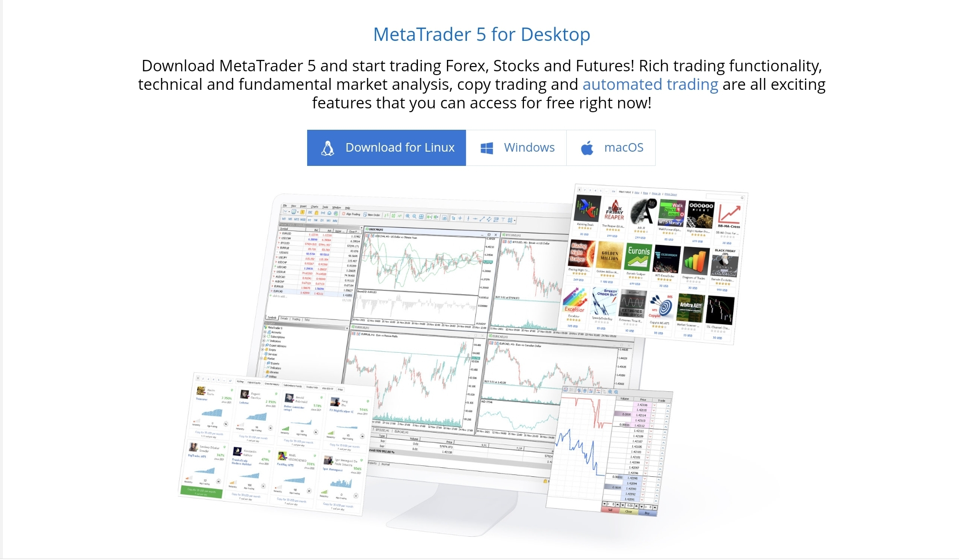Click the Linux download button
Screen dimensions: 959x560
click(x=387, y=147)
